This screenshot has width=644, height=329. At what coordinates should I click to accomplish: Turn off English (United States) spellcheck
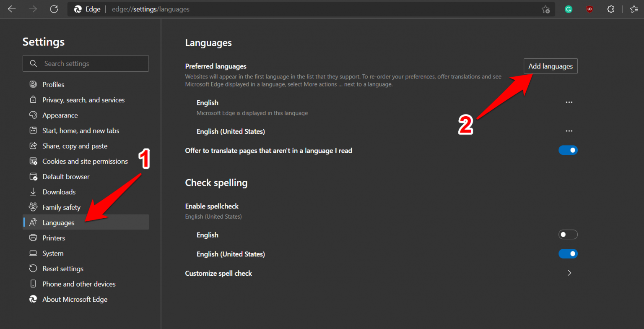[568, 254]
